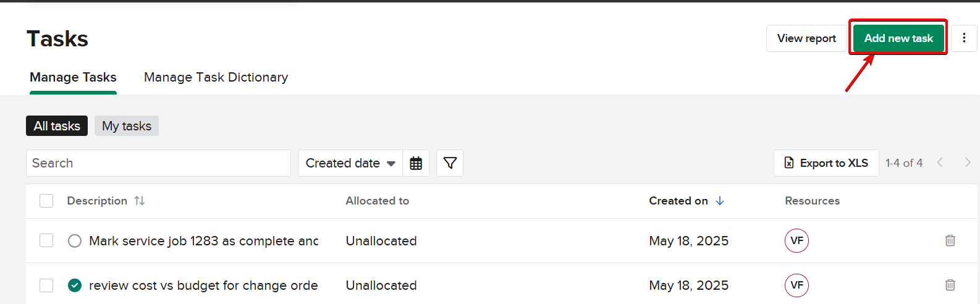Click the VF avatar on the first task
Screen dimensions: 980x304
[x=796, y=240]
